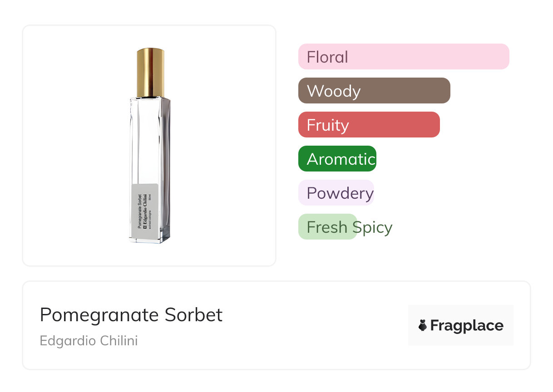Click the Pomegranate Sorbet fragrance title
Viewport: 553px width, 392px height.
tap(131, 315)
